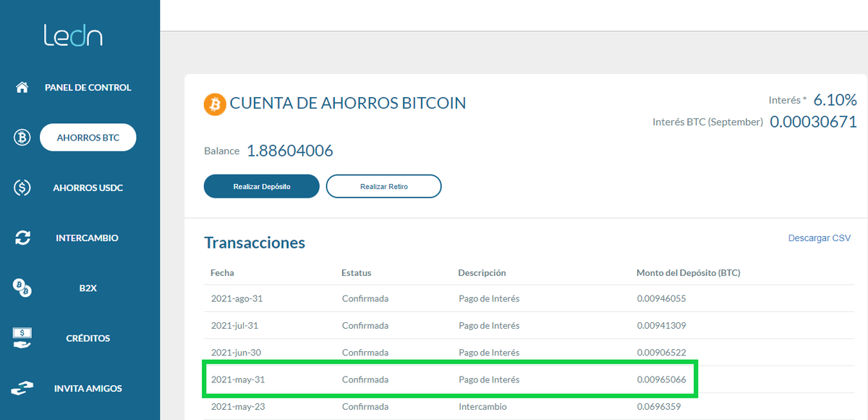
Task: Open the Créditos section
Action: tap(88, 338)
